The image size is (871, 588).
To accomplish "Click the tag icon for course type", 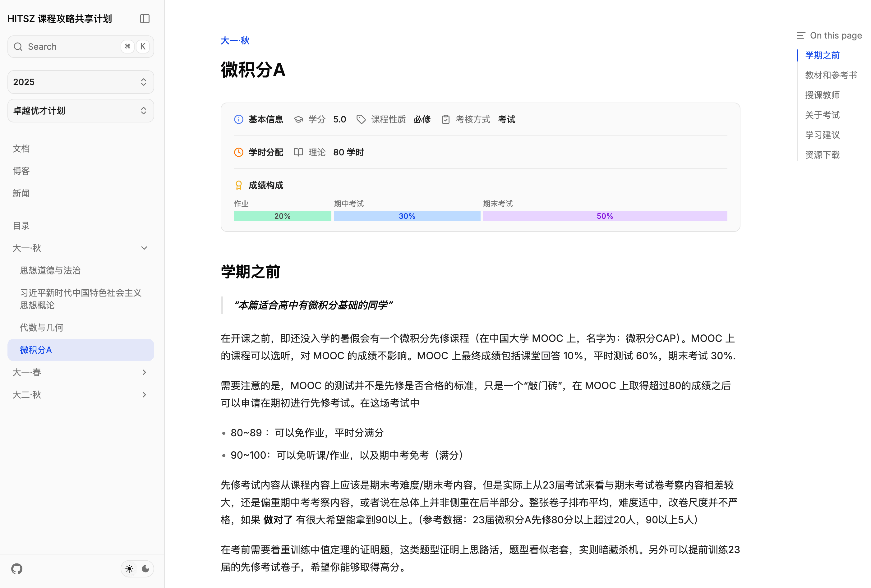I will pyautogui.click(x=361, y=120).
